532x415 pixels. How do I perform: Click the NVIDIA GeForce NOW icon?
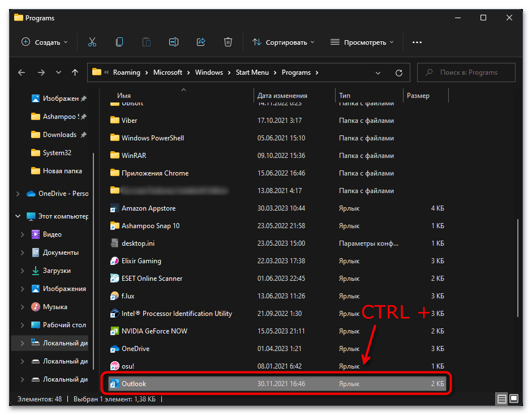[115, 331]
